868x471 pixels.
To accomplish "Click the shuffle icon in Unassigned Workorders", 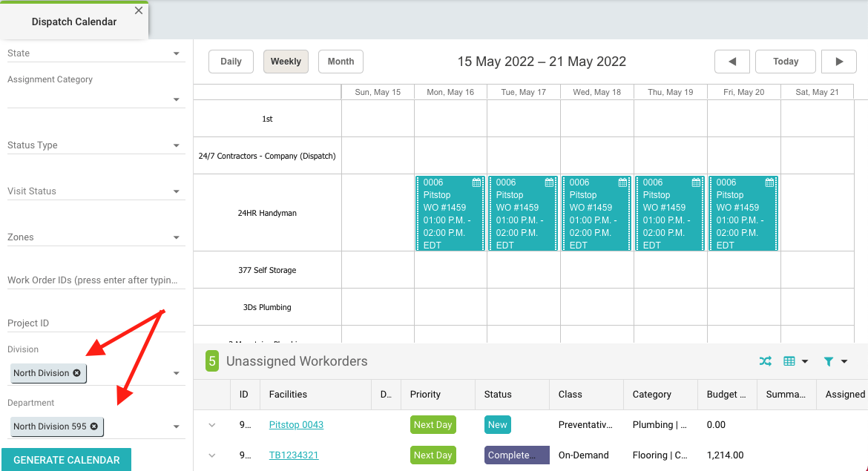I will click(765, 361).
